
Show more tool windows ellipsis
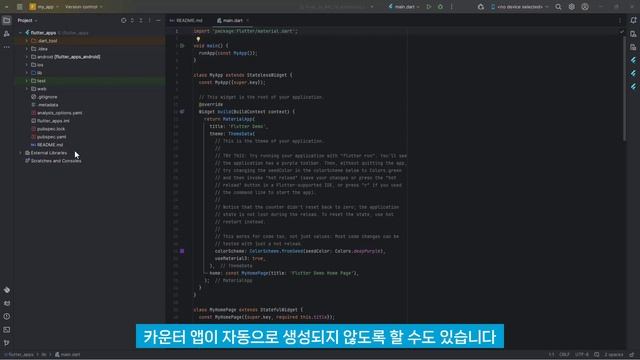click(7, 47)
